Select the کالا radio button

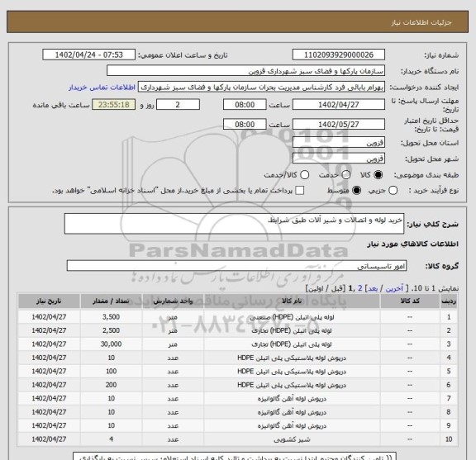coord(378,175)
